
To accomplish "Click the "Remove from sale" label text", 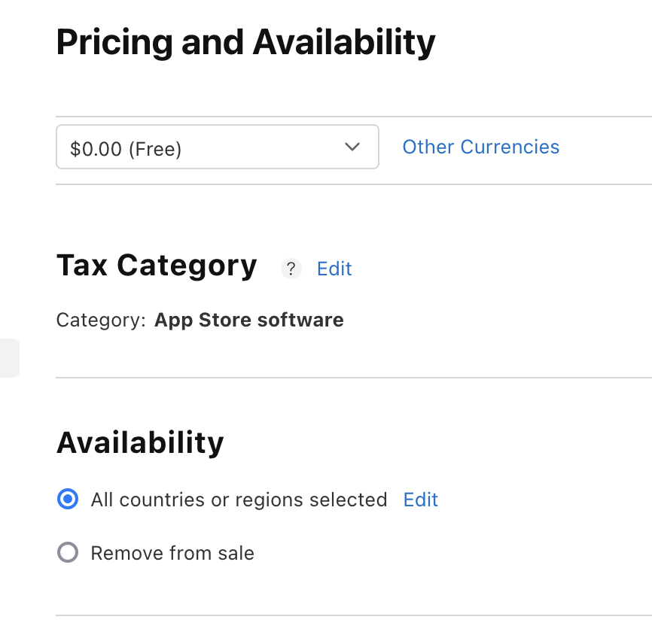I will click(x=172, y=554).
